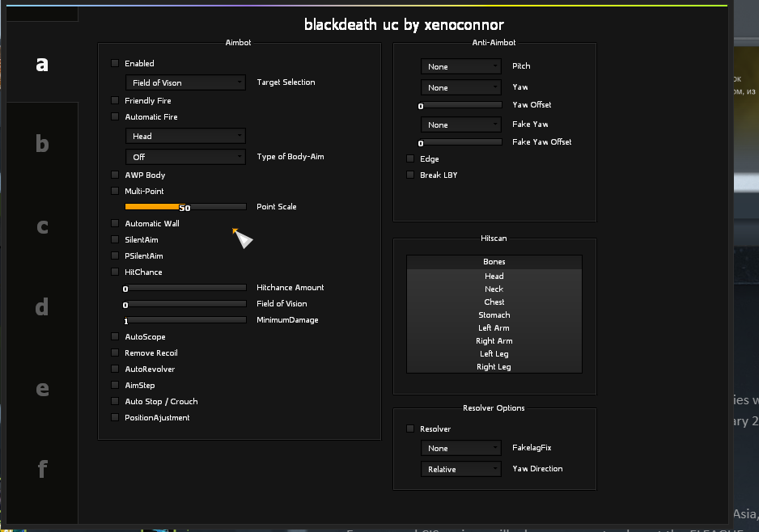Enable the Multi-Point checkbox
This screenshot has height=532, width=759.
[115, 191]
